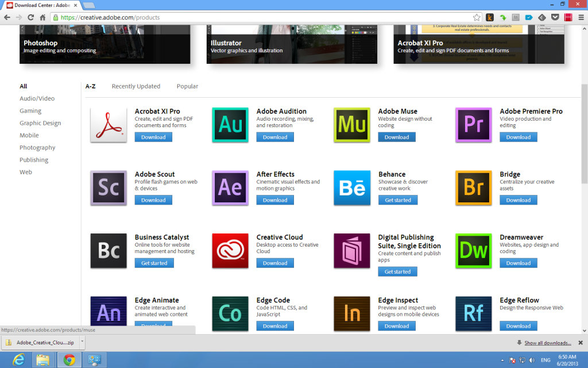Expand hidden icons in the system tray
588x368 pixels.
pos(501,360)
